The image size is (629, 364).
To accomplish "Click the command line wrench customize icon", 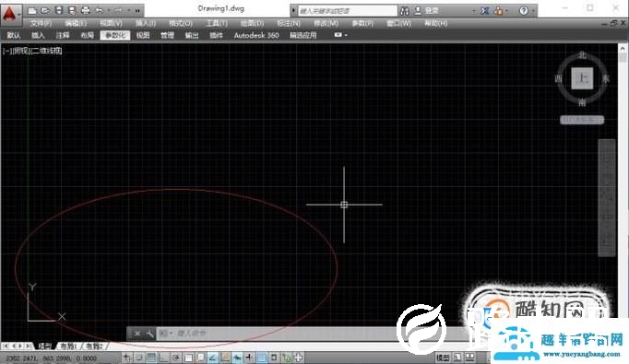I will (149, 334).
